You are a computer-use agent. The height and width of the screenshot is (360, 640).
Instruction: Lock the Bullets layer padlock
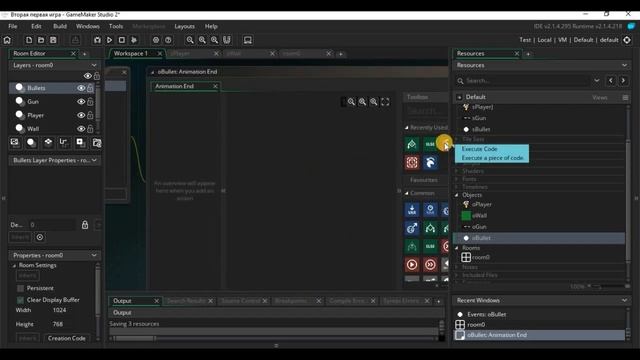click(90, 88)
